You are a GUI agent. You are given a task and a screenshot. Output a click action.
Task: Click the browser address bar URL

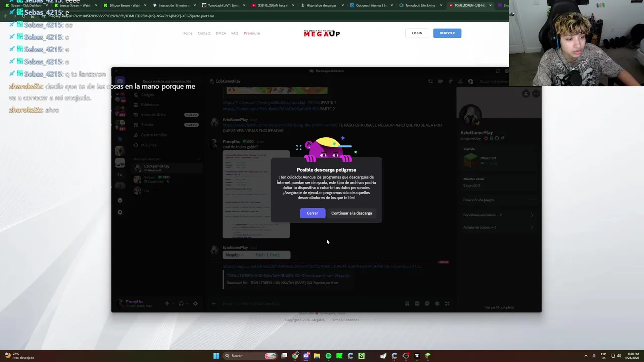[131, 16]
